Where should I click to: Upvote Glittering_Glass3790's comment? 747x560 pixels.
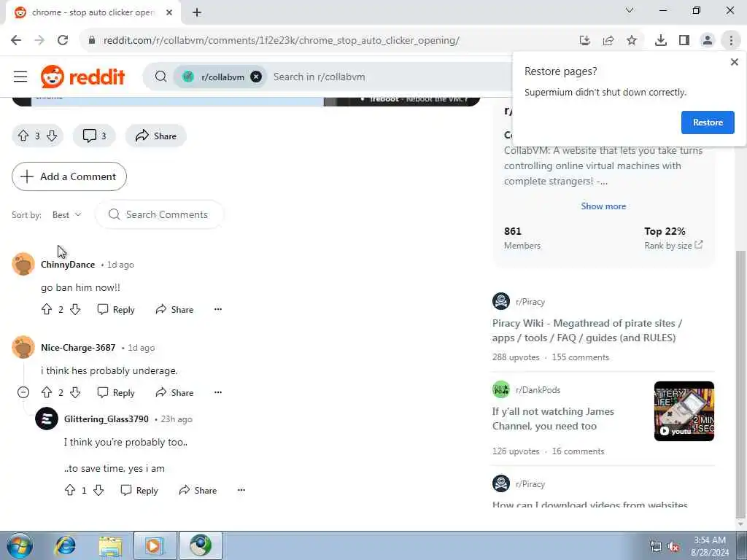[x=70, y=490]
